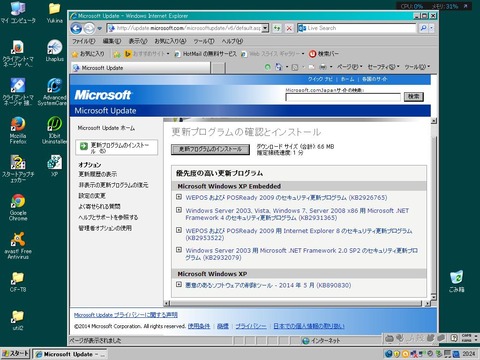Click the green Refresh arrows icon
The image size is (480, 360).
tap(277, 28)
